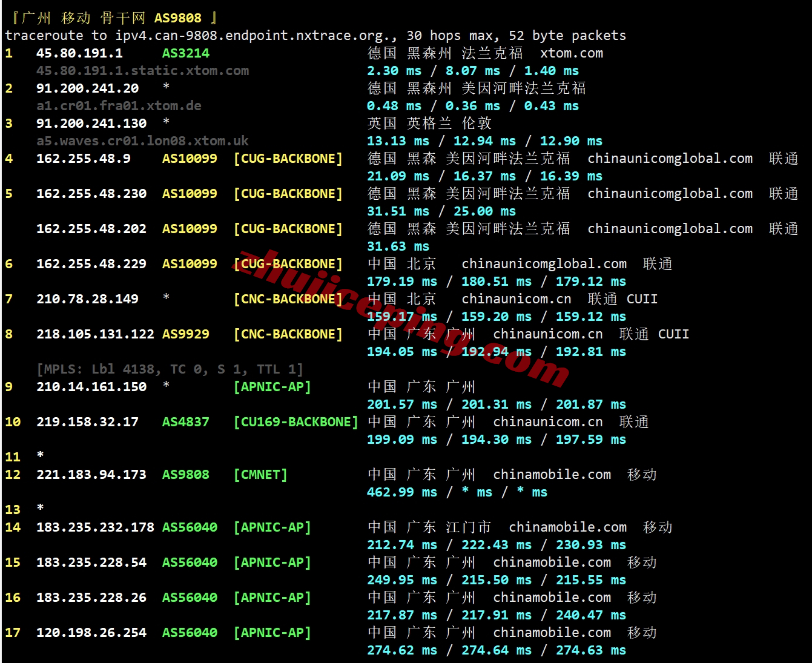This screenshot has width=812, height=663.
Task: Select IP 162.255.48.202
Action: (91, 229)
